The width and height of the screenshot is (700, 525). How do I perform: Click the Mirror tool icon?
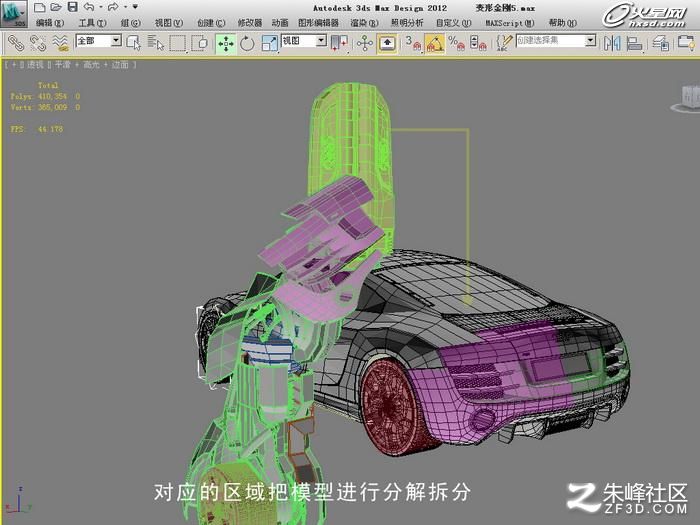[612, 43]
